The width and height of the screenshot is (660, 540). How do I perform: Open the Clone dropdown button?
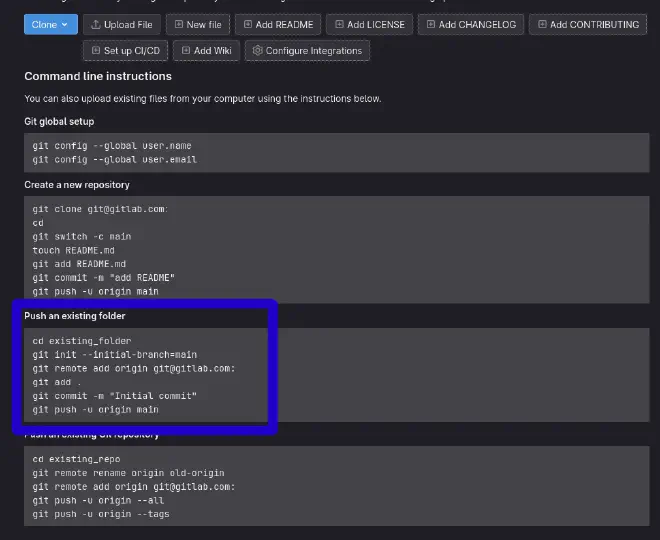coord(51,24)
